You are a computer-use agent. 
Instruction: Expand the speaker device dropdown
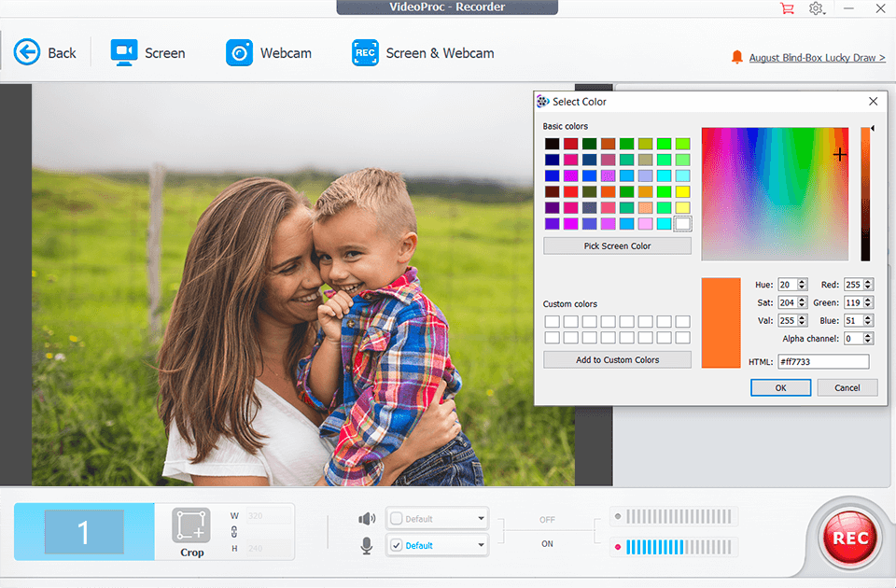click(481, 519)
